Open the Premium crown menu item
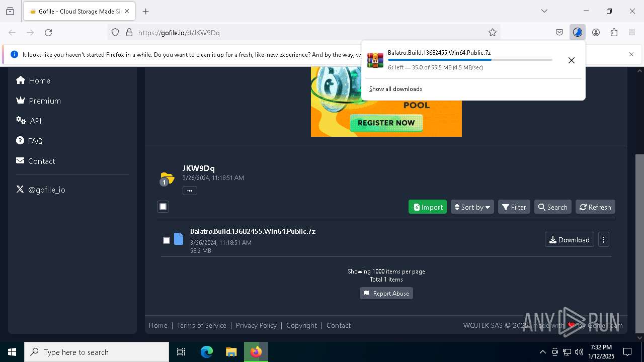 pos(38,101)
